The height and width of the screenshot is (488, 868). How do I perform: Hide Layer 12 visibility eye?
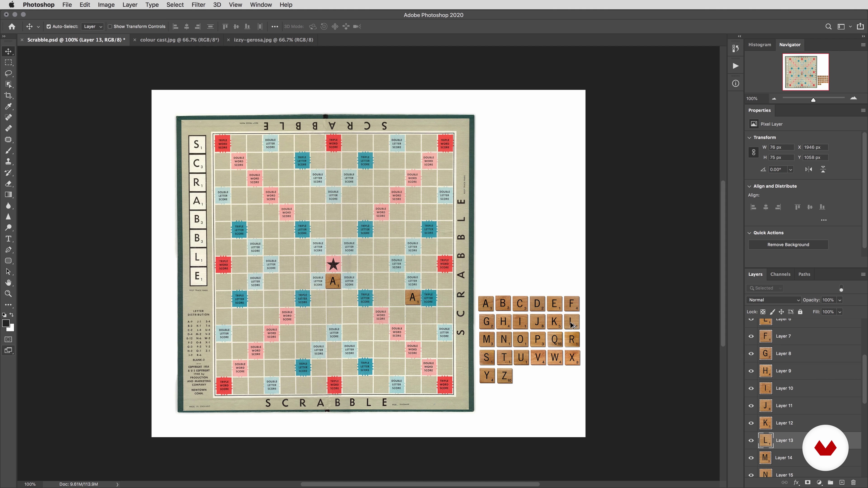751,423
